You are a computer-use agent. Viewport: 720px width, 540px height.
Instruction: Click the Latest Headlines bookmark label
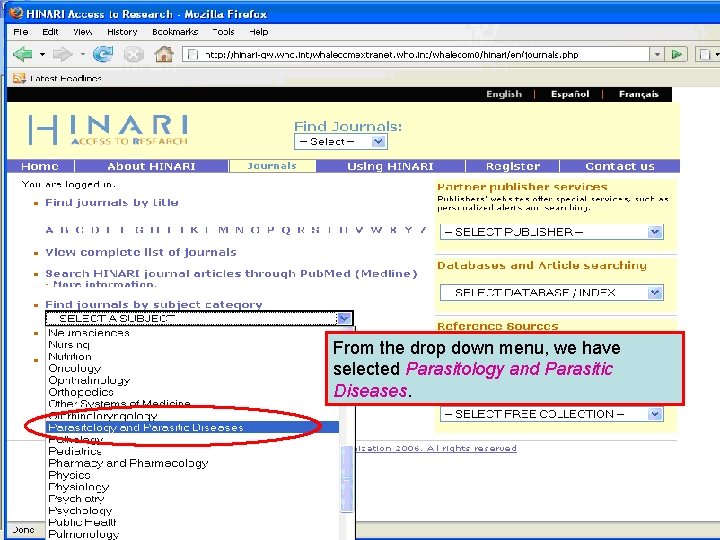66,79
